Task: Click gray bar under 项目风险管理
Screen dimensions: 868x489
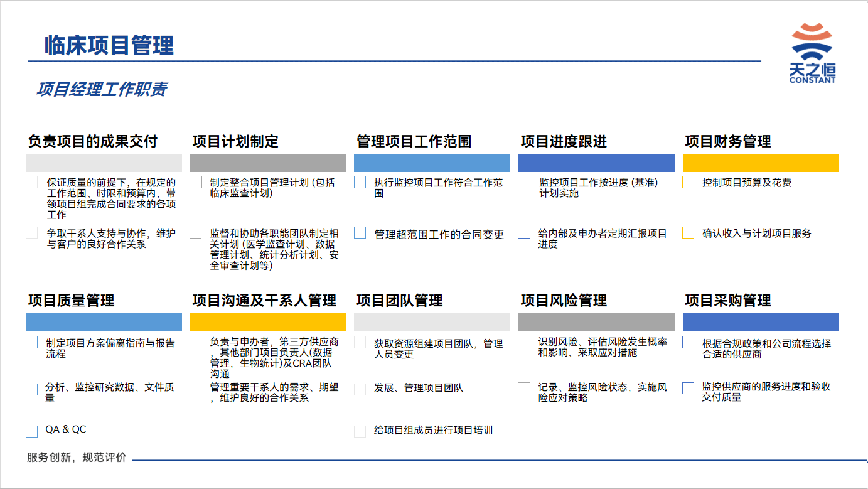Action: (x=596, y=322)
